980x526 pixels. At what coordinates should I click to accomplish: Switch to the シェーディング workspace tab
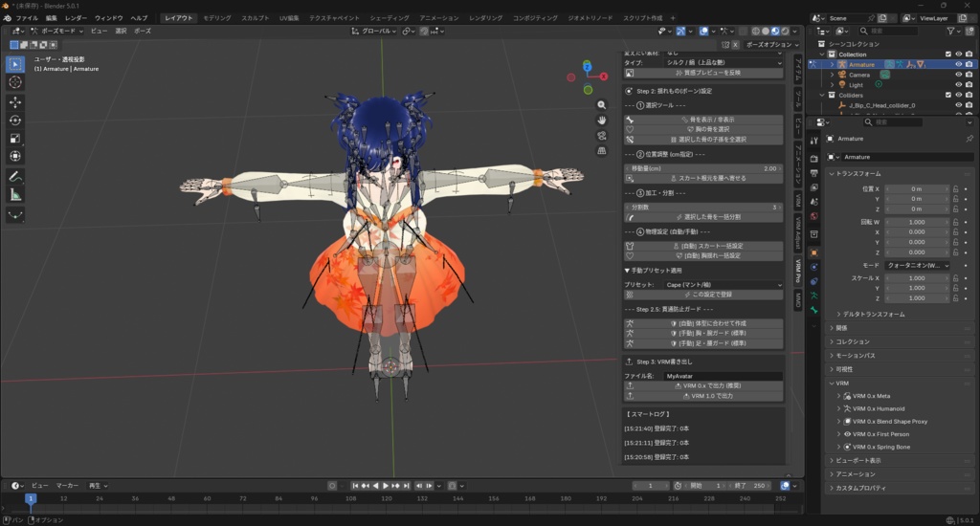(x=389, y=18)
